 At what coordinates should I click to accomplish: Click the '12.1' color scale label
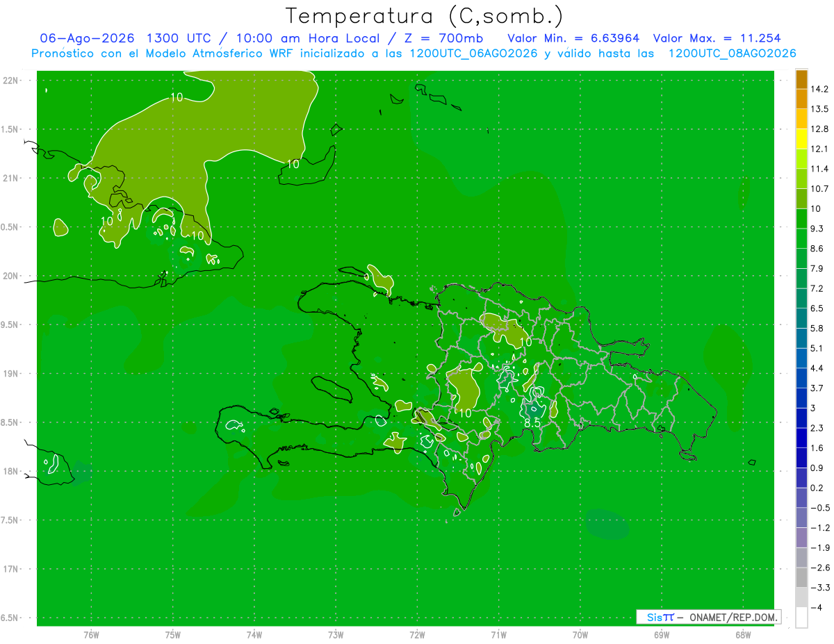point(819,149)
